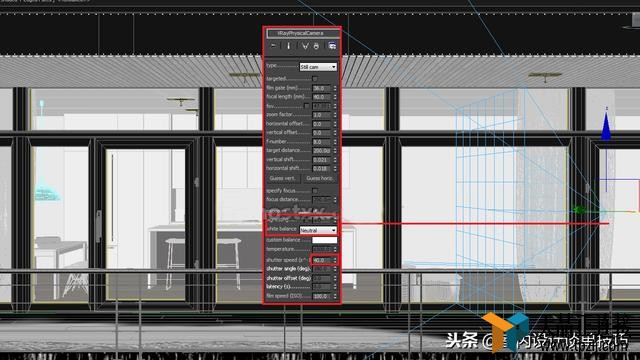The image size is (640, 360).
Task: Click the shutter speed value field
Action: (322, 260)
